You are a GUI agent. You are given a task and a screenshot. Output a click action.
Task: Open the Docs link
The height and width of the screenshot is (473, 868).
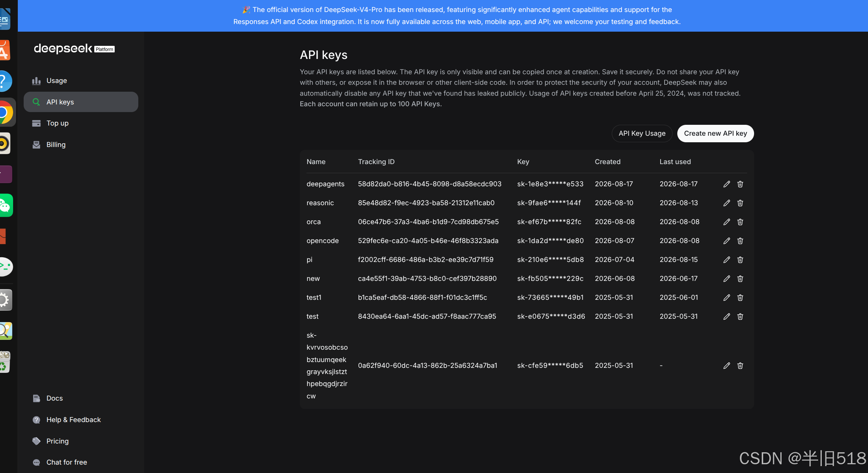click(81, 398)
